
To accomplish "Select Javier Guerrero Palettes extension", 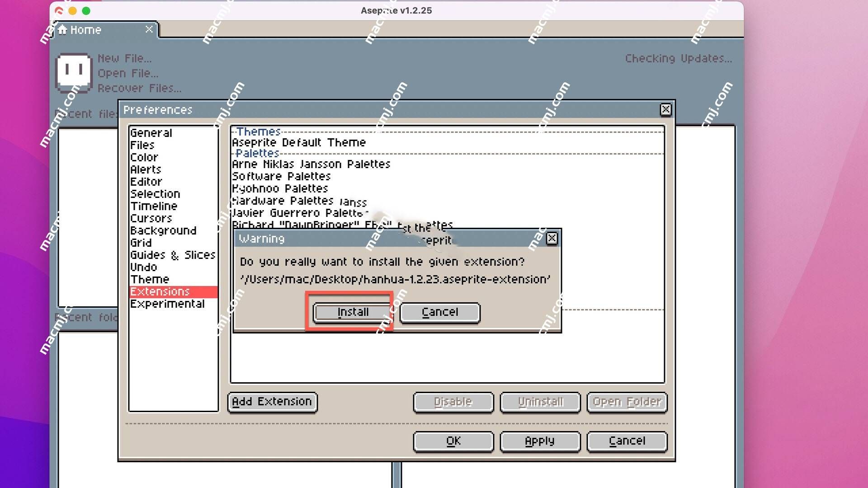I will (448, 213).
